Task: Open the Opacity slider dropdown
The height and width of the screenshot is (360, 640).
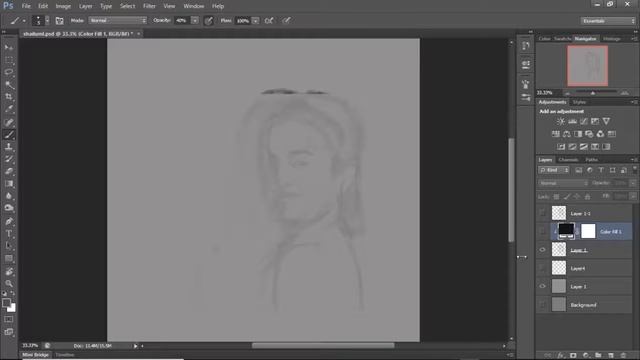Action: (195, 21)
